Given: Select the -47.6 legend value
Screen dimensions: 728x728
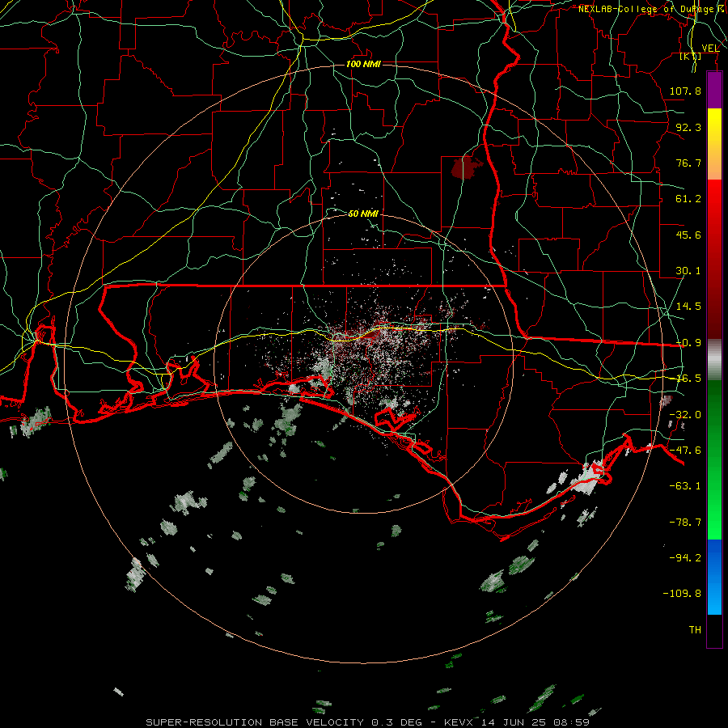Looking at the screenshot, I should [685, 451].
